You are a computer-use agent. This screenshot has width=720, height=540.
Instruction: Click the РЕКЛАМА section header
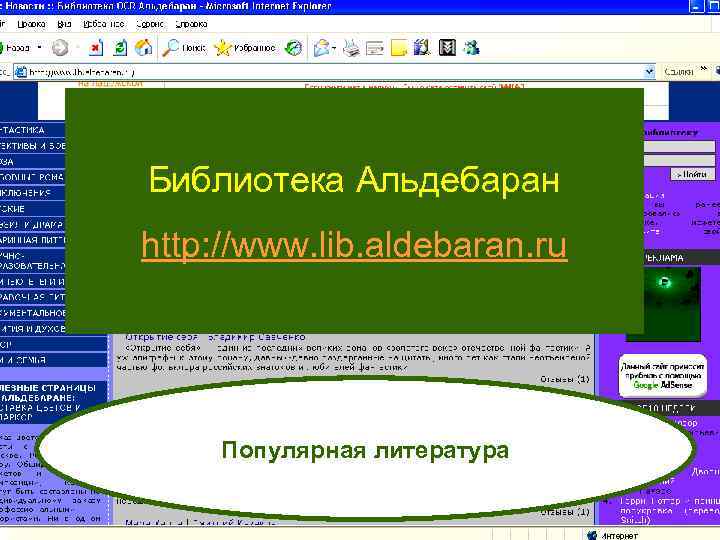tap(663, 258)
